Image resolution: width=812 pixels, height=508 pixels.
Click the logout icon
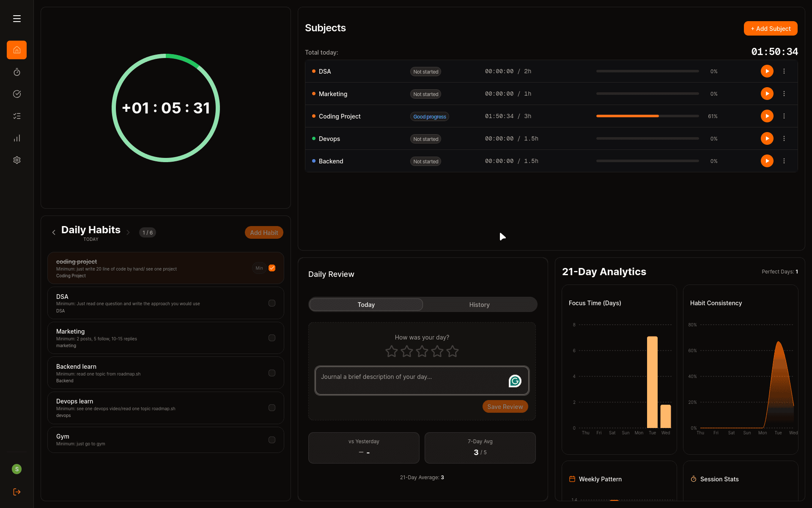click(17, 492)
